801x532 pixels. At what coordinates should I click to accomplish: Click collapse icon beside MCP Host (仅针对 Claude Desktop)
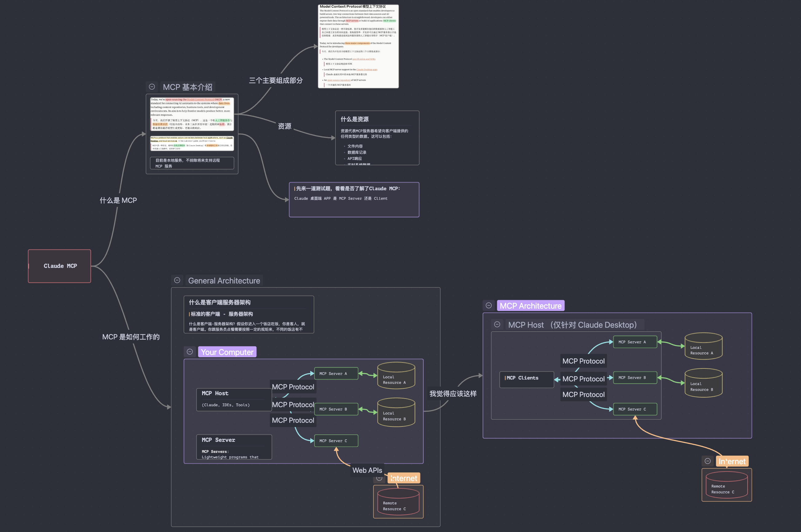497,324
